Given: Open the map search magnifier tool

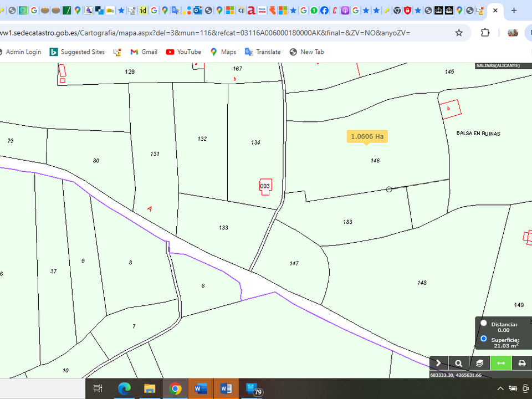Looking at the screenshot, I should click(458, 363).
